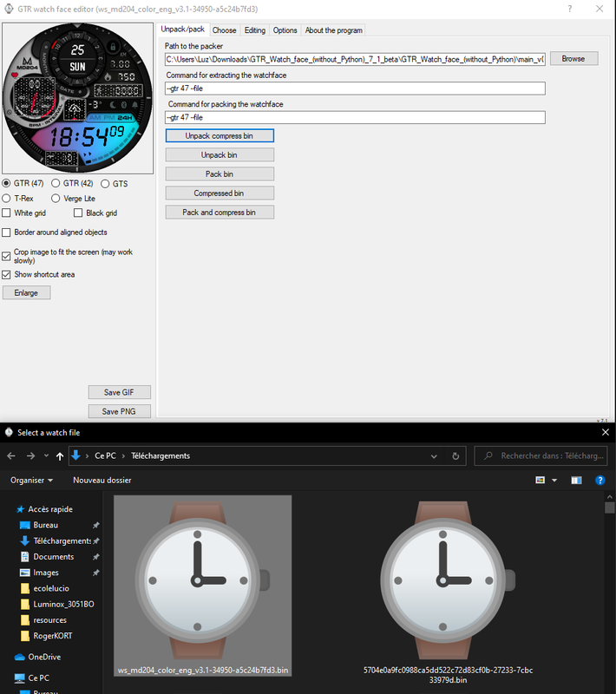Click the Unpack compress bin button
Viewport: 616px width, 694px height.
220,136
